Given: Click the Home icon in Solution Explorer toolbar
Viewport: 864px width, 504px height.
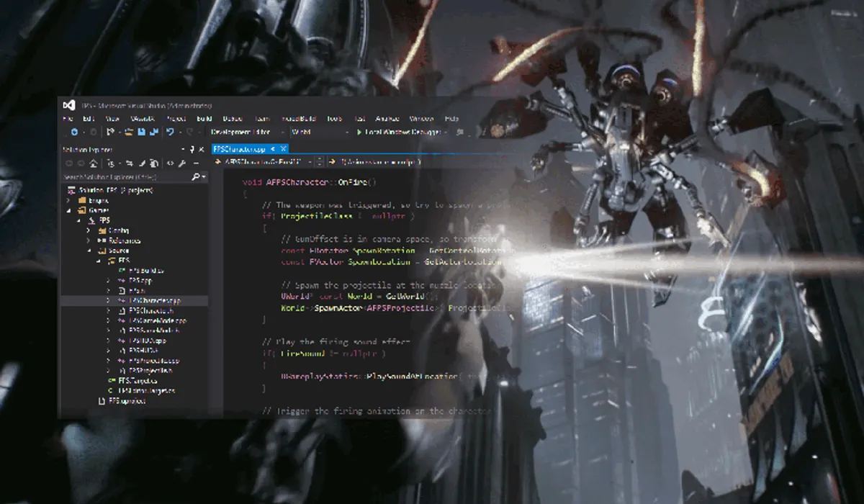Looking at the screenshot, I should point(94,163).
